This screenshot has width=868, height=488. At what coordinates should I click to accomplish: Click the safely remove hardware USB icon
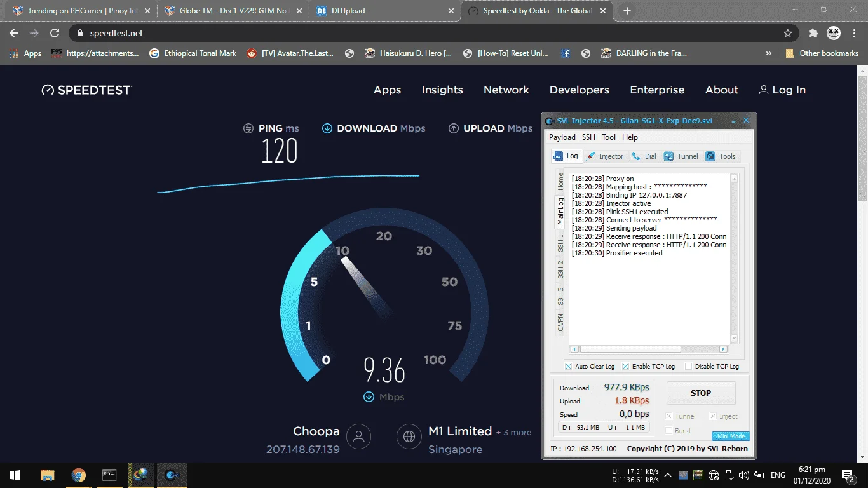(728, 475)
